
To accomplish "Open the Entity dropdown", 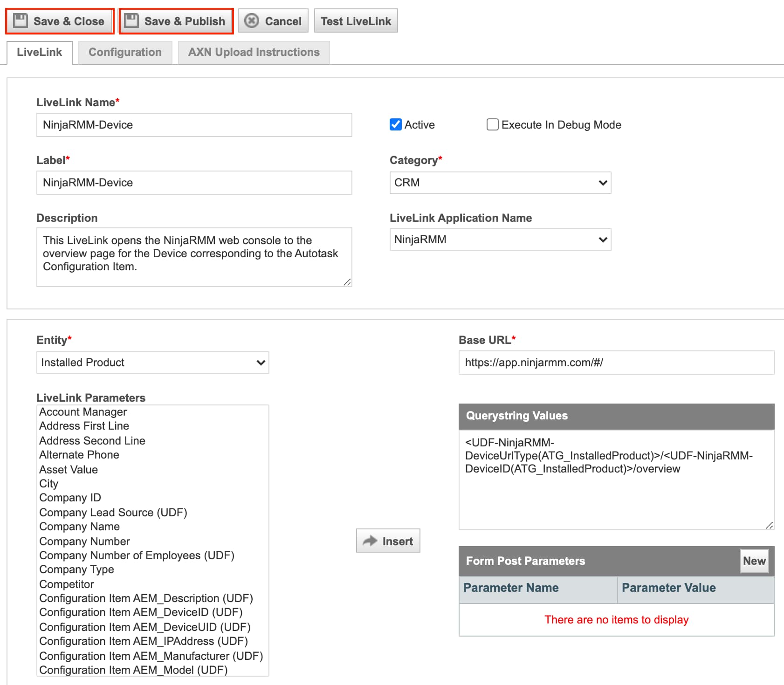I will point(152,363).
